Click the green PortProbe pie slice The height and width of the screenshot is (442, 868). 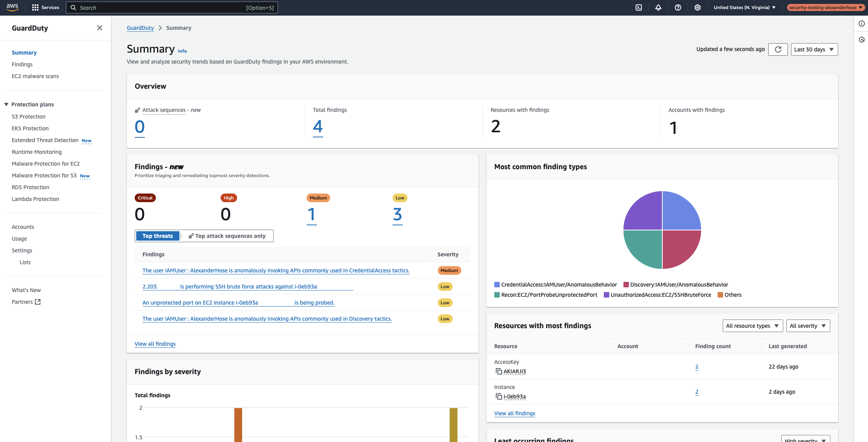point(646,246)
